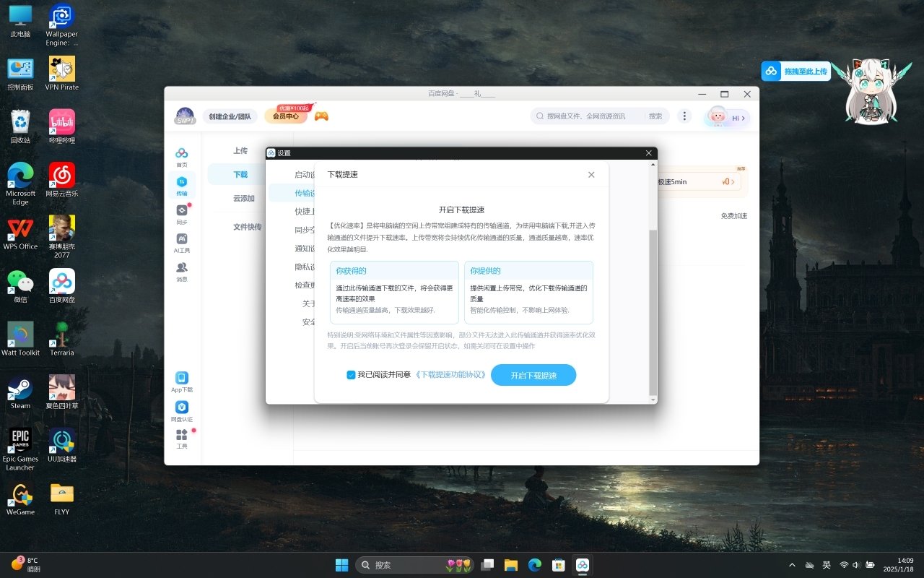Click the 免费加速 text in Netdisk

[733, 216]
